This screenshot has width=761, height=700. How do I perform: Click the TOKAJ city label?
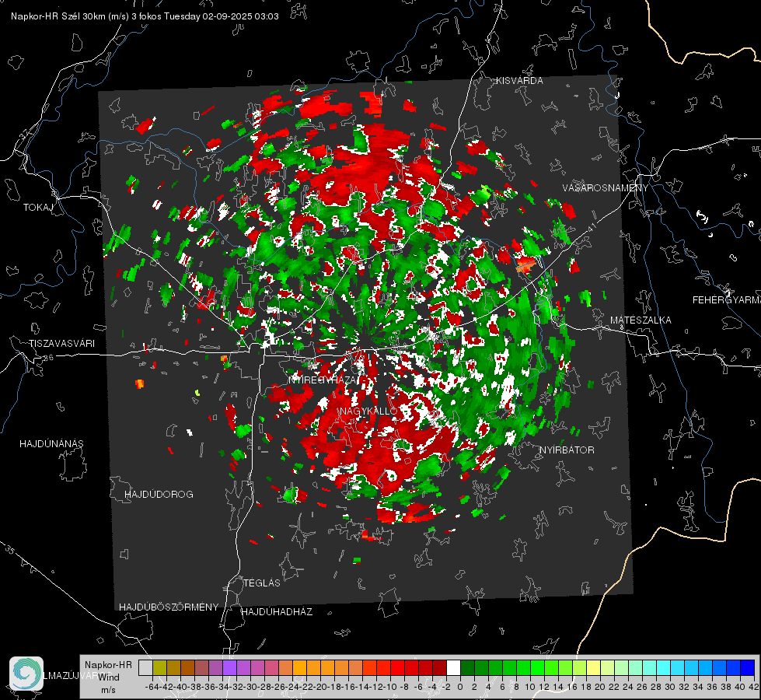tap(38, 208)
